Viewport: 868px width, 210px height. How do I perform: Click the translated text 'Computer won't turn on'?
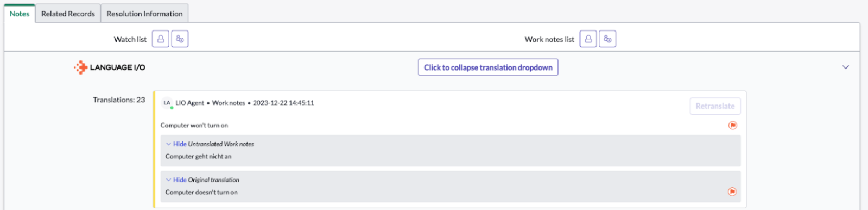[194, 125]
